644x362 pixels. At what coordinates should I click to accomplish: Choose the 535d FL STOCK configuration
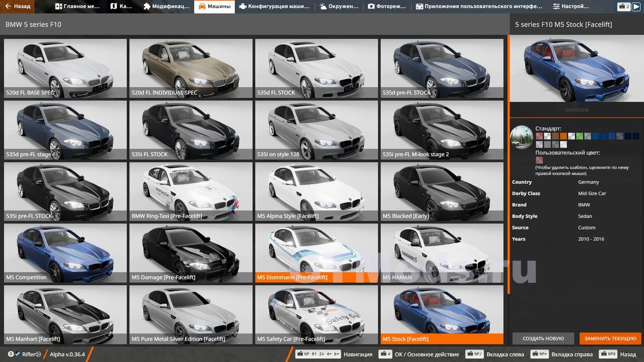[316, 68]
